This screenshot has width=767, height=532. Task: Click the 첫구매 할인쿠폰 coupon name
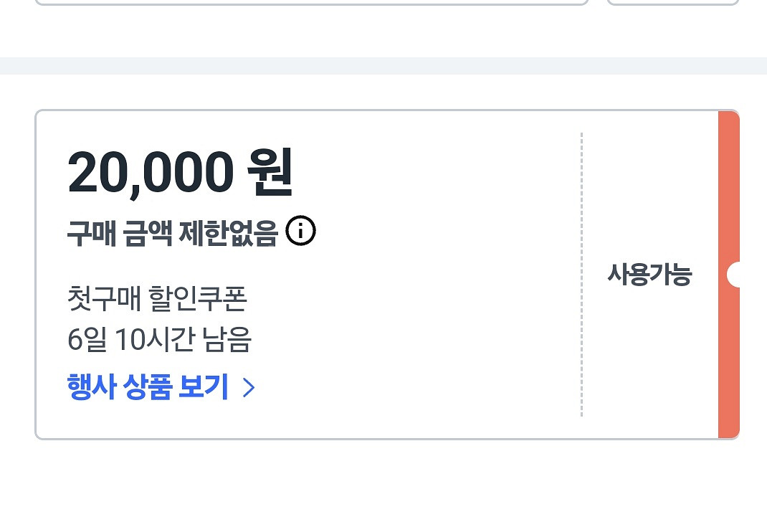click(157, 298)
